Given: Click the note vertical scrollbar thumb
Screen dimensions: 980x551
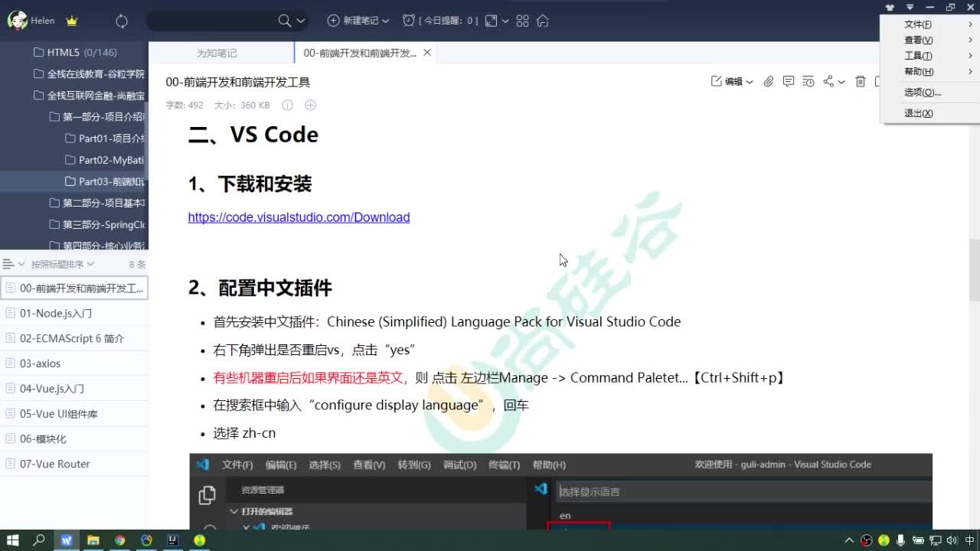Looking at the screenshot, I should click(975, 270).
